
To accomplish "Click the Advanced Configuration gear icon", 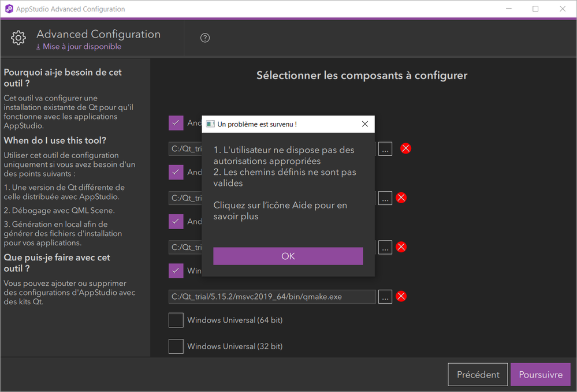I will 18,38.
